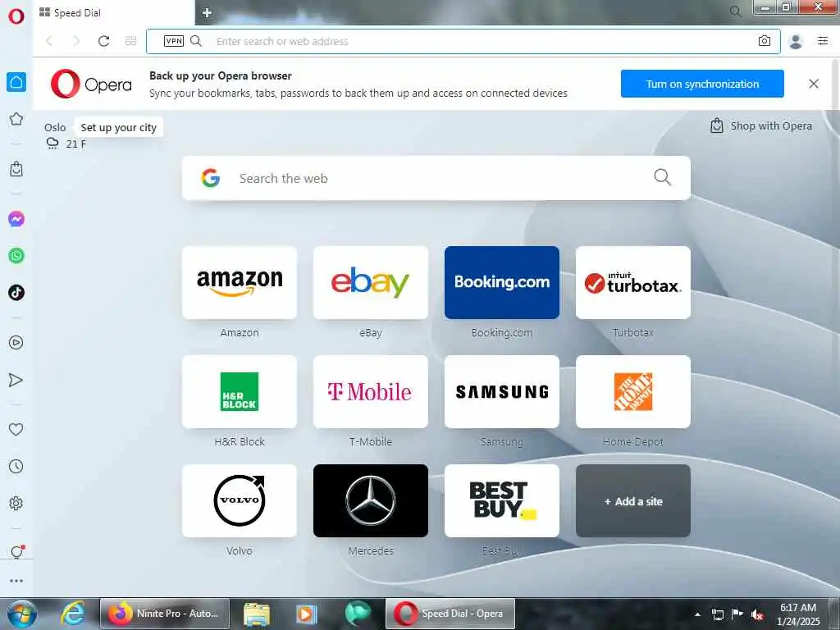840x630 pixels.
Task: Click the Oslo weather location
Action: (55, 127)
